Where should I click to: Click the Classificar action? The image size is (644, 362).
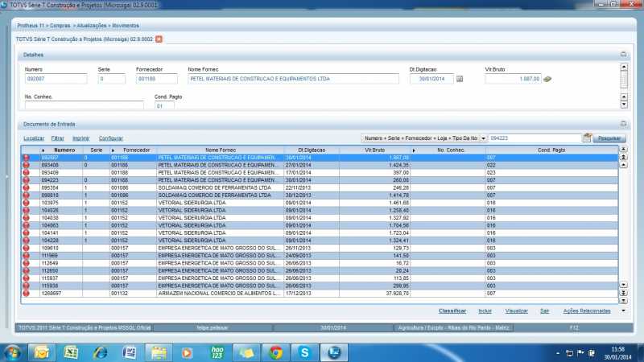tap(452, 311)
